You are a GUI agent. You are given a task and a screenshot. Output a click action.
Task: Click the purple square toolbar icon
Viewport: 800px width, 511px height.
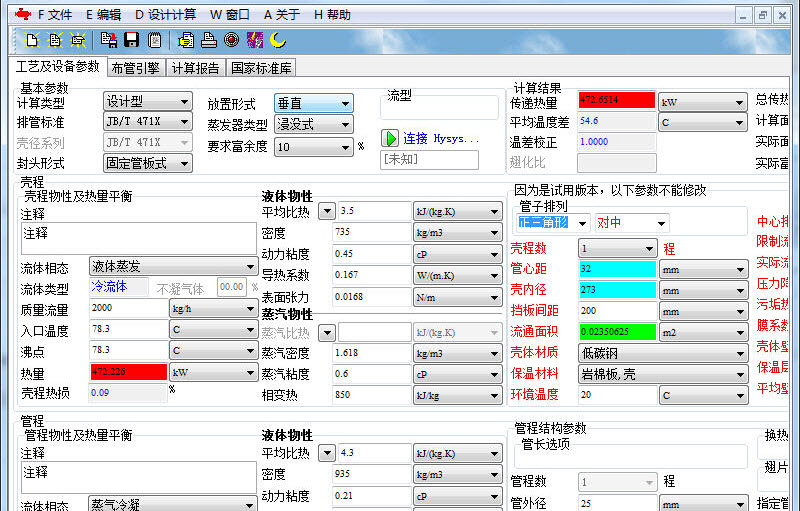(x=255, y=40)
